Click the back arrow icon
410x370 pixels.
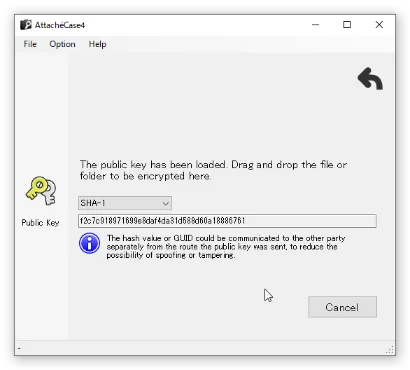(x=370, y=79)
